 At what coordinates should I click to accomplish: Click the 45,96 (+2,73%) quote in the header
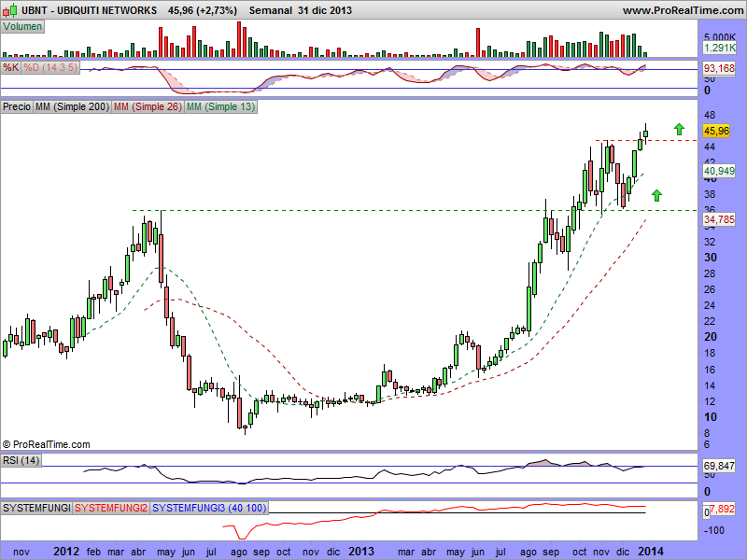coord(203,10)
